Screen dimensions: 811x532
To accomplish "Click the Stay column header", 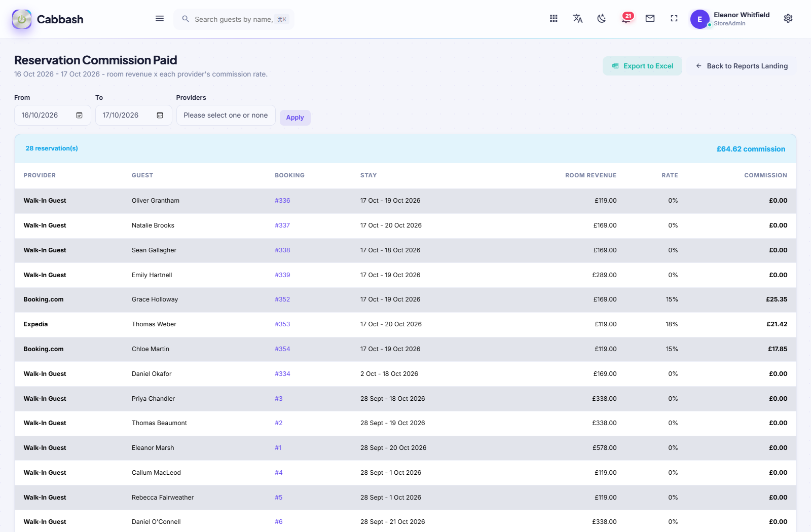I will click(x=368, y=175).
